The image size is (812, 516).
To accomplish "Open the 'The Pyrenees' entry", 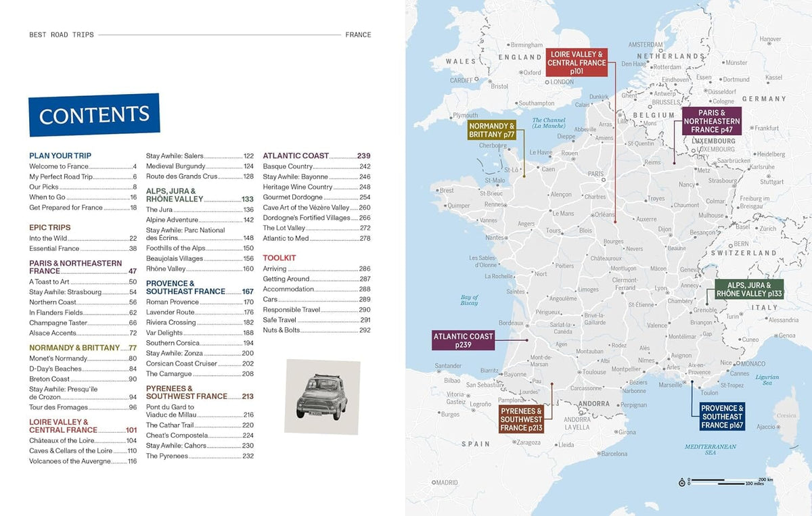I will pos(200,456).
